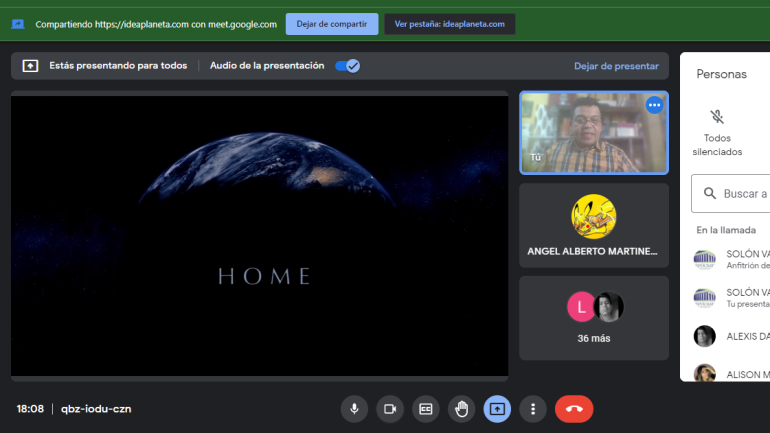Click the avatar of ALISON in people list
The width and height of the screenshot is (770, 433).
[705, 373]
